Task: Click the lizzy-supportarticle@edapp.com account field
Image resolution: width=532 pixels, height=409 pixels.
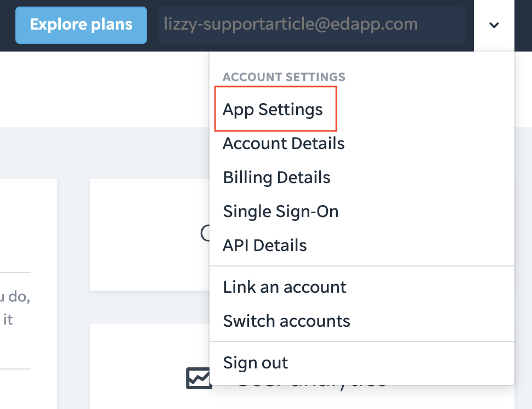Action: (x=311, y=25)
